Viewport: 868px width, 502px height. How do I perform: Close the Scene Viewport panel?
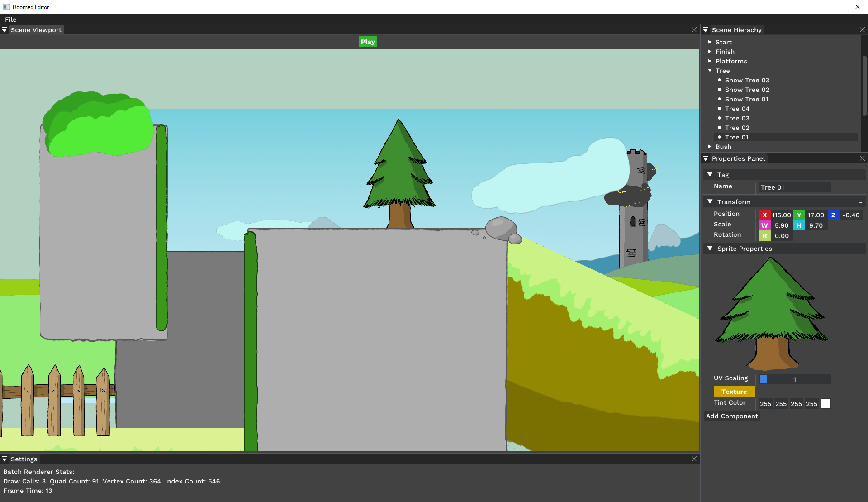coord(694,30)
